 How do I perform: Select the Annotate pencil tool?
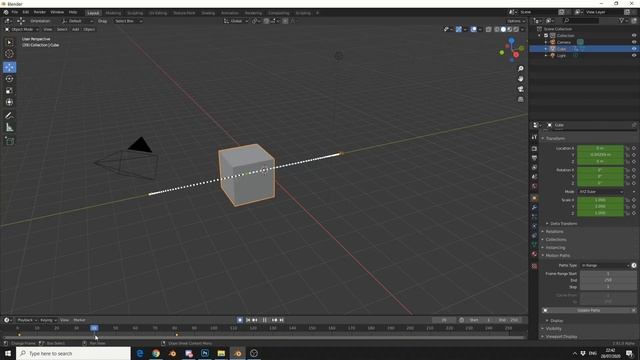[9, 116]
